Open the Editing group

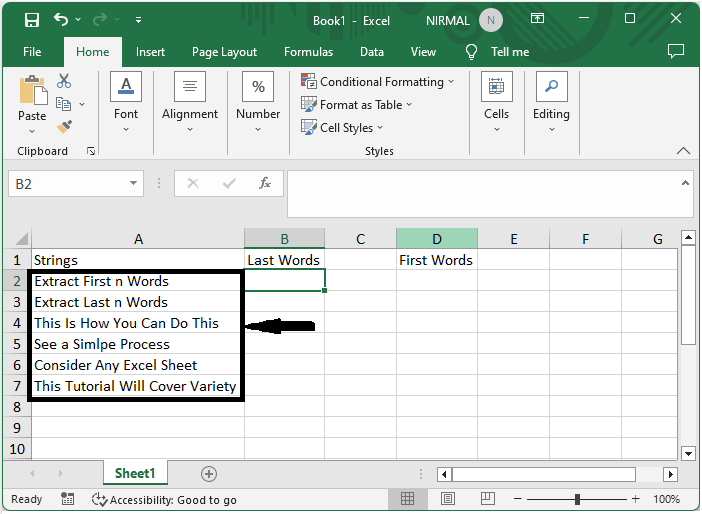[x=551, y=102]
